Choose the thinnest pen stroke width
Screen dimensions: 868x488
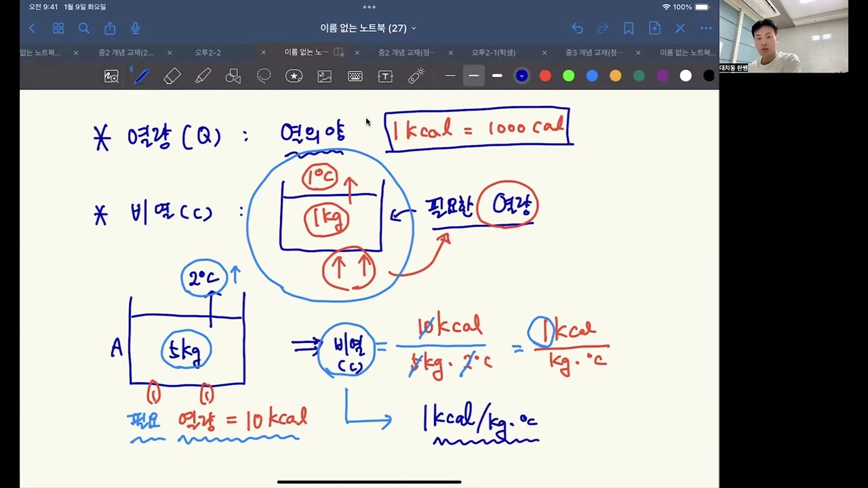tap(450, 76)
